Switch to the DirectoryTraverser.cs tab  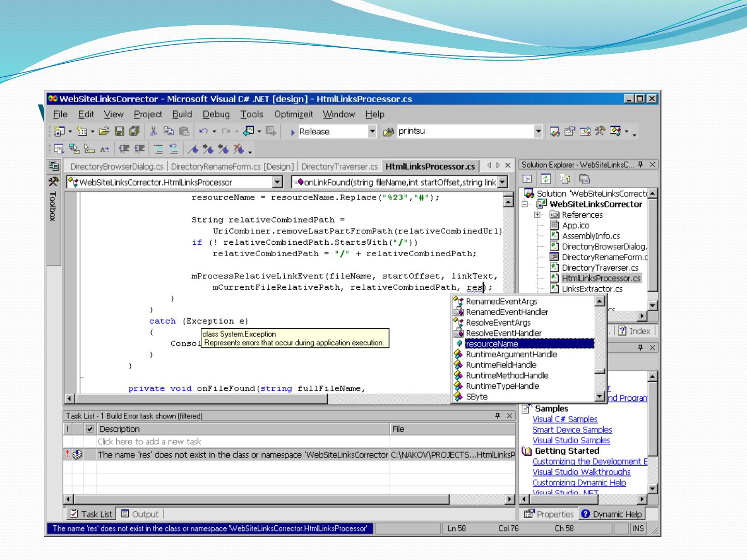tap(339, 166)
